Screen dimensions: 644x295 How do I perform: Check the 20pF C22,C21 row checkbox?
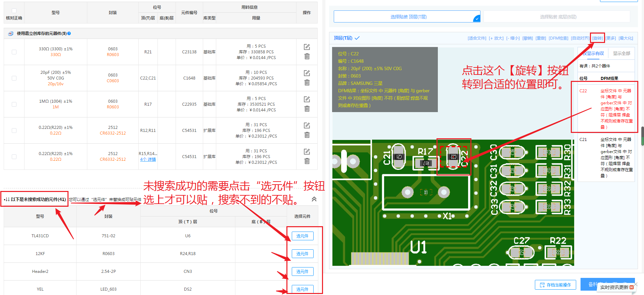[14, 78]
